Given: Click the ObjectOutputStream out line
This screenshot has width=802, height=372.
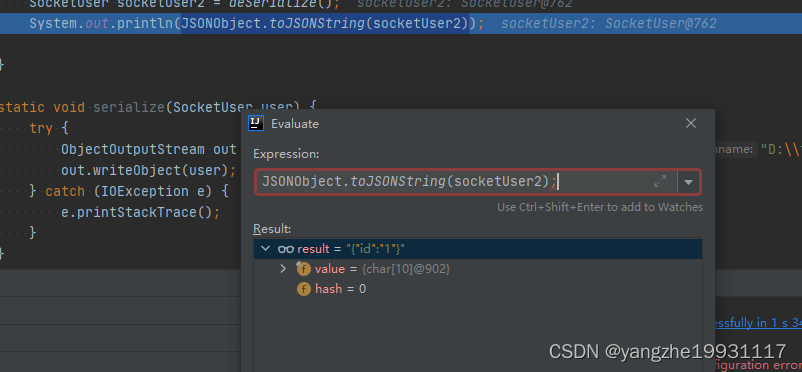Looking at the screenshot, I should [148, 149].
